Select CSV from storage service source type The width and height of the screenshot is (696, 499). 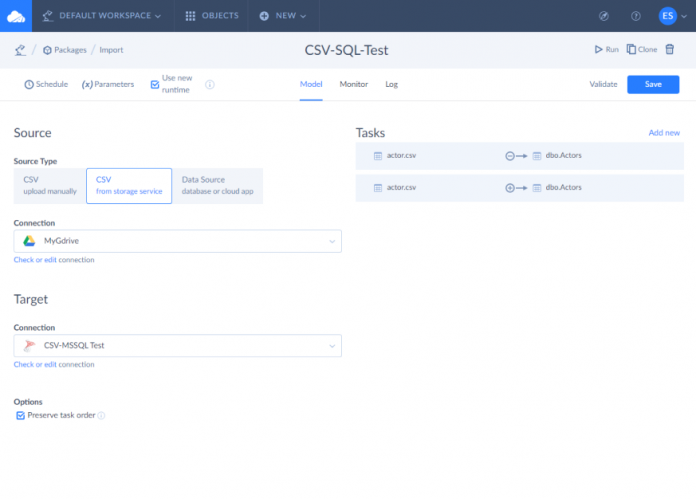pyautogui.click(x=129, y=186)
